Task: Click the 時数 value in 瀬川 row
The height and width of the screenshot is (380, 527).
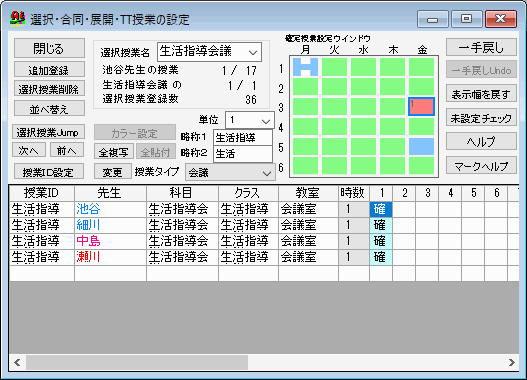Action: point(354,257)
